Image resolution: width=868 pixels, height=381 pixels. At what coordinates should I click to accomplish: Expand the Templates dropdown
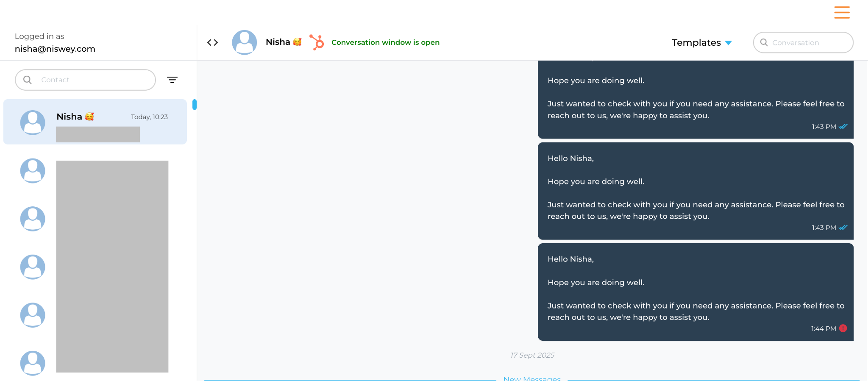pos(702,42)
